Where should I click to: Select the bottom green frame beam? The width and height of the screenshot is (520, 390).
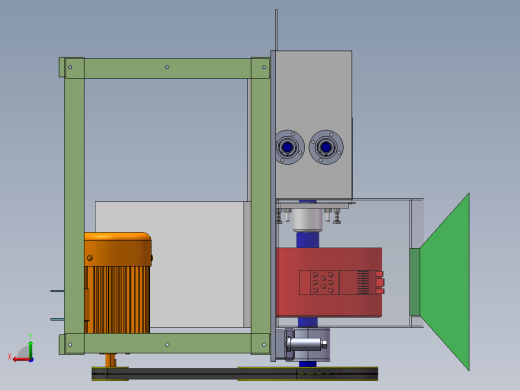167,344
